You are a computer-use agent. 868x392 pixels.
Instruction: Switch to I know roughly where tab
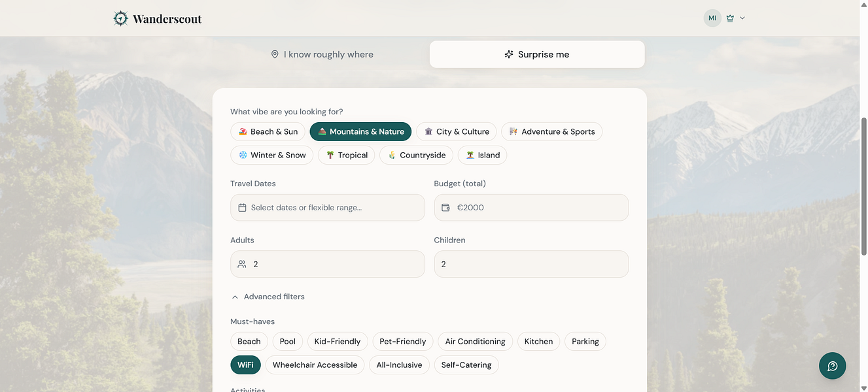pyautogui.click(x=322, y=54)
